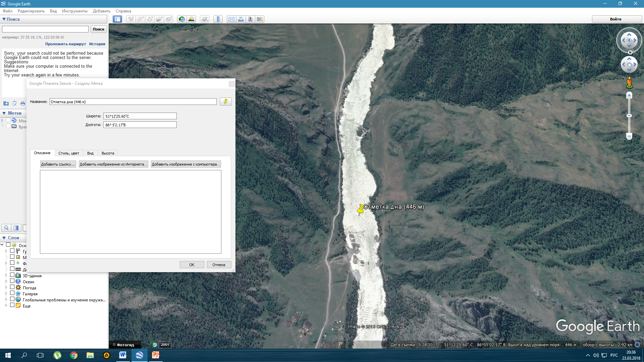Open Google Chrome from the taskbar

point(74,355)
